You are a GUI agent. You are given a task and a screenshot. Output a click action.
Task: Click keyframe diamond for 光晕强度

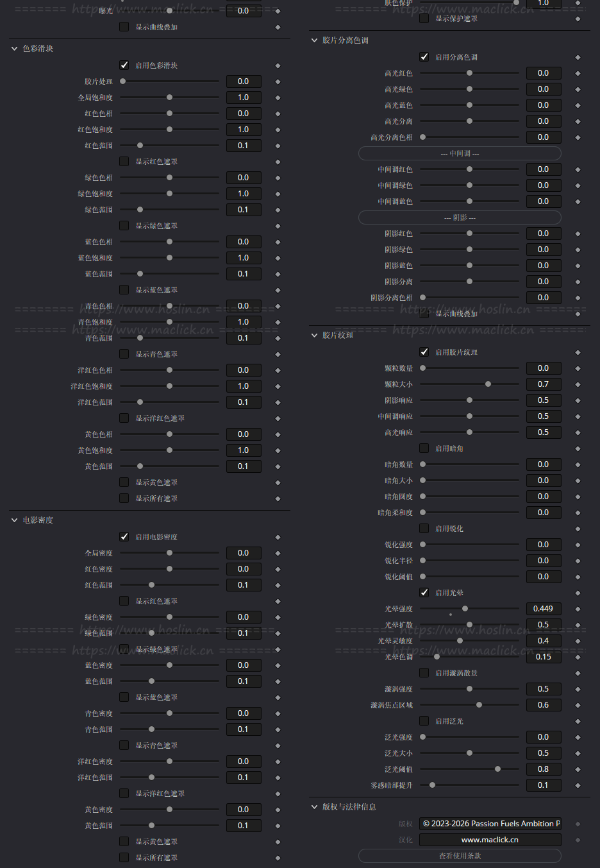pos(578,609)
